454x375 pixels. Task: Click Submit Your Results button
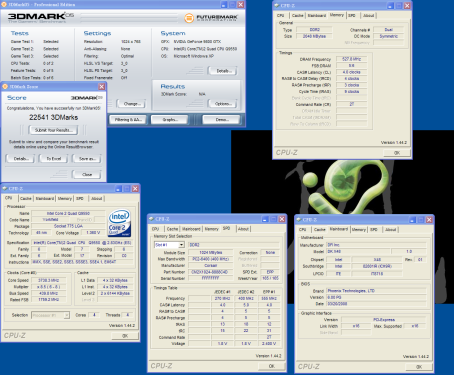pos(53,130)
